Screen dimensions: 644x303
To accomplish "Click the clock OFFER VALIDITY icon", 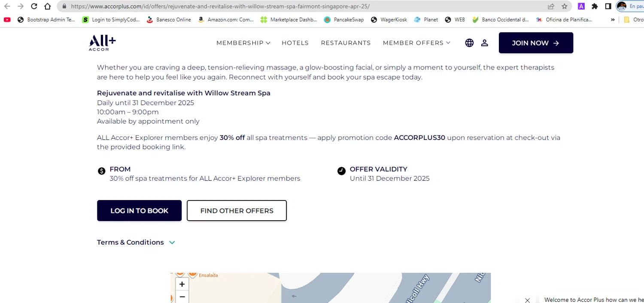I will point(341,171).
